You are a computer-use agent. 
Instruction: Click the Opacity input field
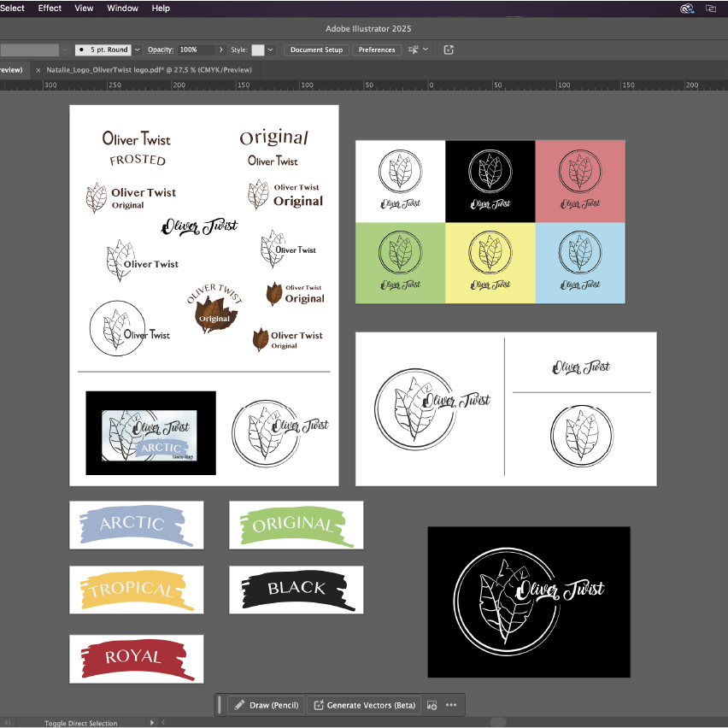tap(197, 50)
